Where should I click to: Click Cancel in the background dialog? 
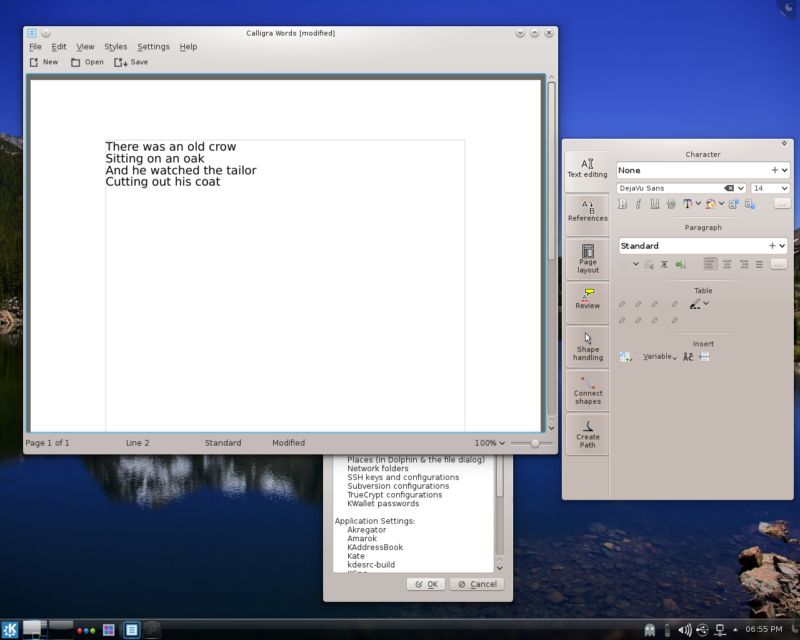pyautogui.click(x=477, y=584)
